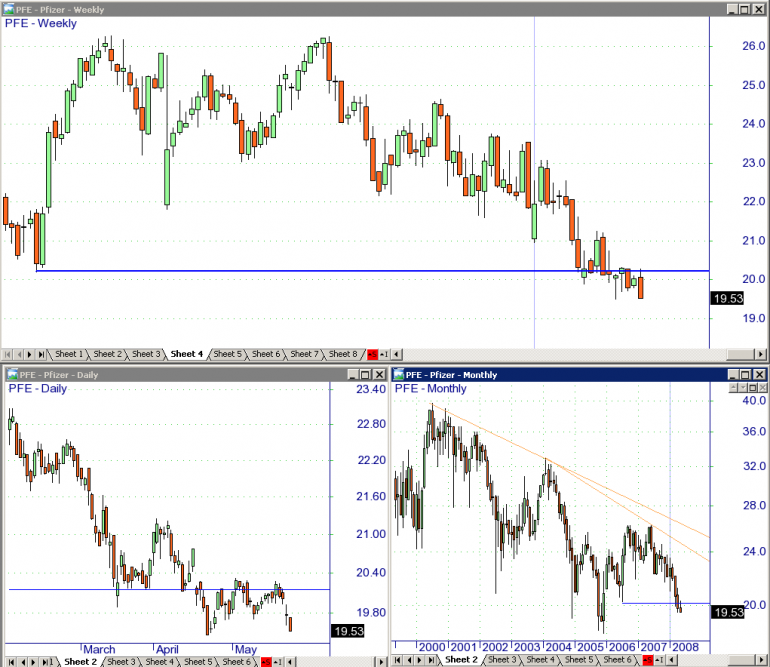Viewport: 770px width, 667px height.
Task: Open Sheet 7 tab in Weekly window
Action: tap(304, 354)
